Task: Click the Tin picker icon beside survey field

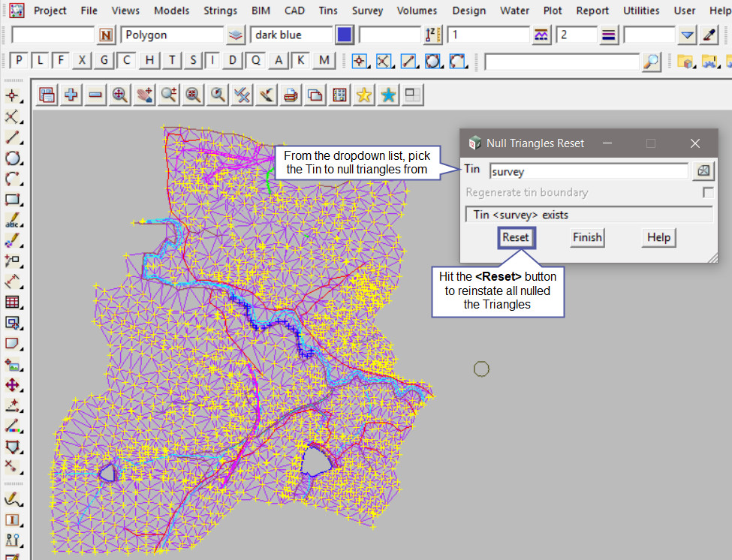Action: point(703,171)
